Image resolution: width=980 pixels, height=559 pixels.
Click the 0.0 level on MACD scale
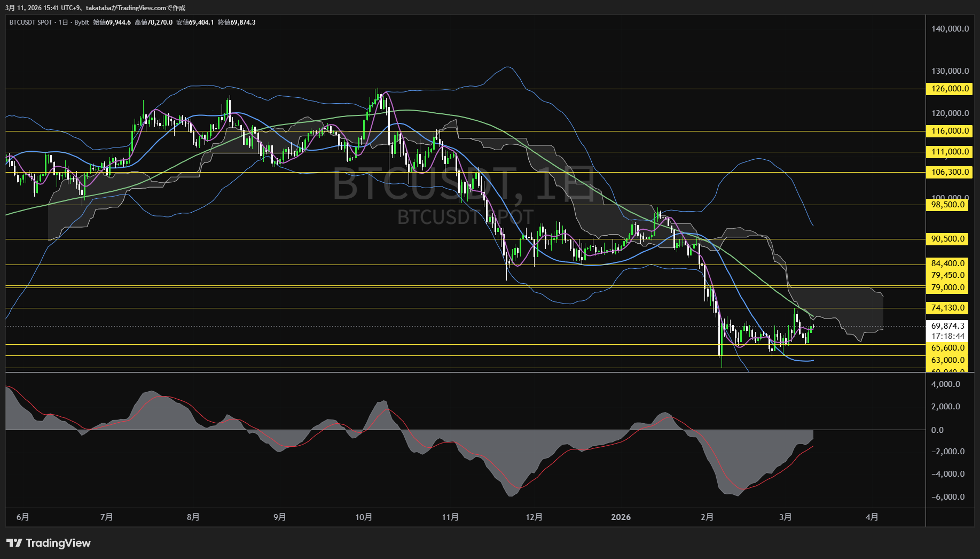click(x=937, y=430)
